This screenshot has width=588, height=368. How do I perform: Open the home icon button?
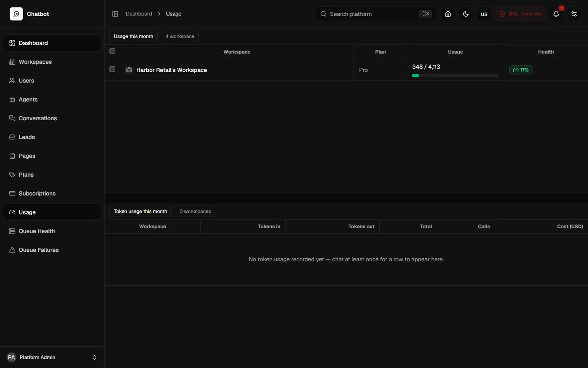coord(448,14)
